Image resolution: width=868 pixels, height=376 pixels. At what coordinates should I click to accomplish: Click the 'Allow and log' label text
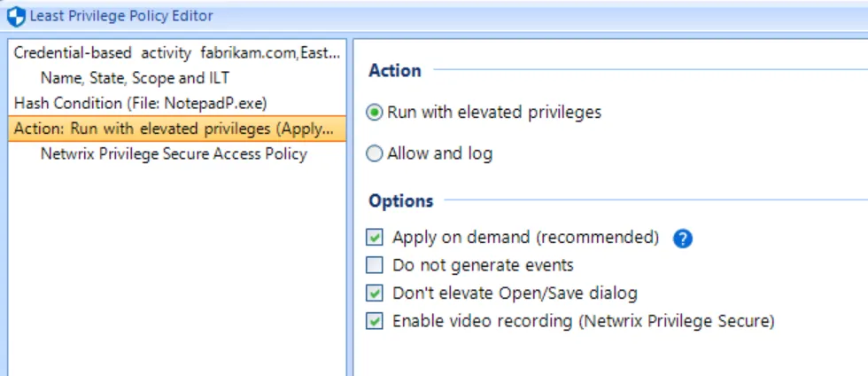tap(439, 153)
